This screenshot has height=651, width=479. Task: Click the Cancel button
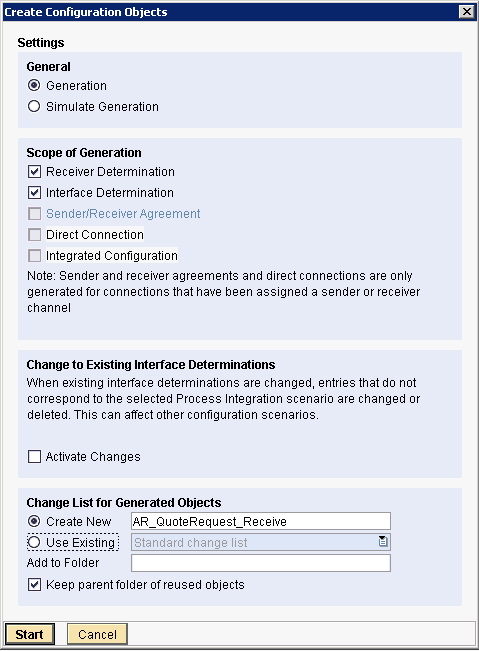pyautogui.click(x=98, y=634)
